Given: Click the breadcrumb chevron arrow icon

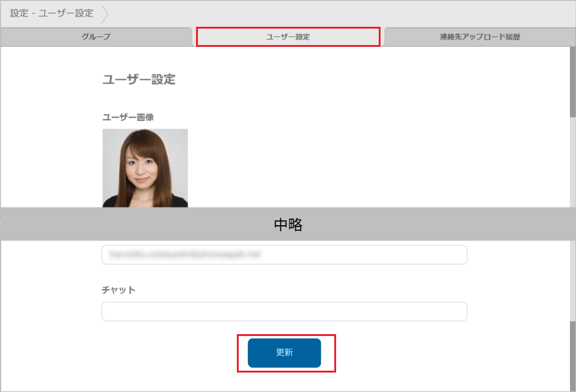Looking at the screenshot, I should click(x=105, y=13).
